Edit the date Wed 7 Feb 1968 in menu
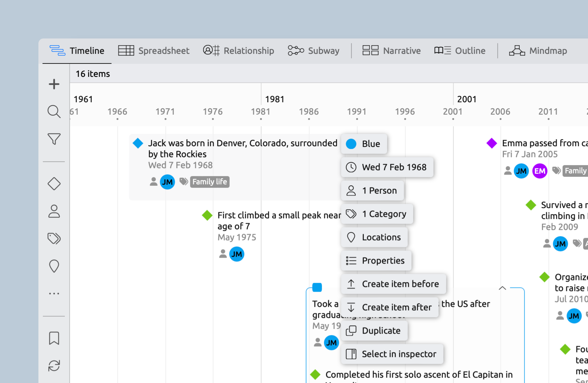Viewport: 588px width, 383px height. click(x=387, y=167)
